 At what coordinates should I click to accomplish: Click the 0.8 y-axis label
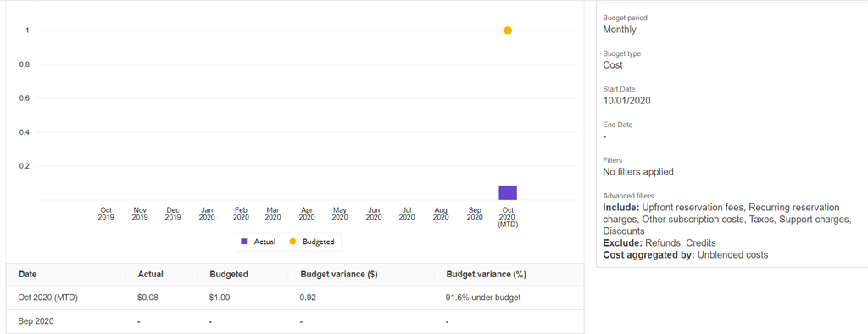(x=24, y=64)
